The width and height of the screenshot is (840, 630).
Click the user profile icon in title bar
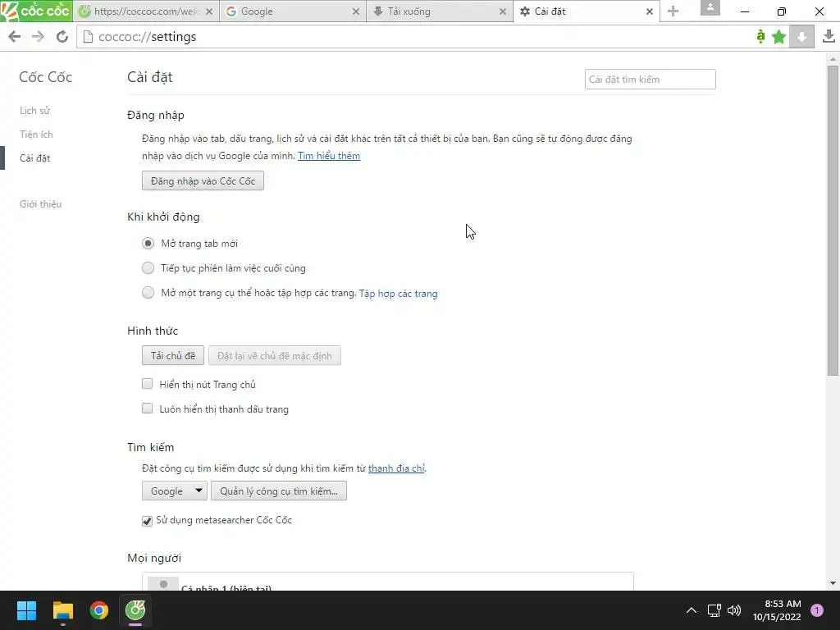point(710,7)
